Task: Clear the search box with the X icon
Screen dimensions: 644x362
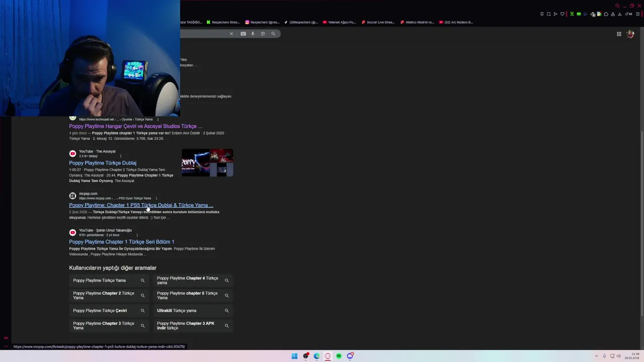Action: [231, 34]
